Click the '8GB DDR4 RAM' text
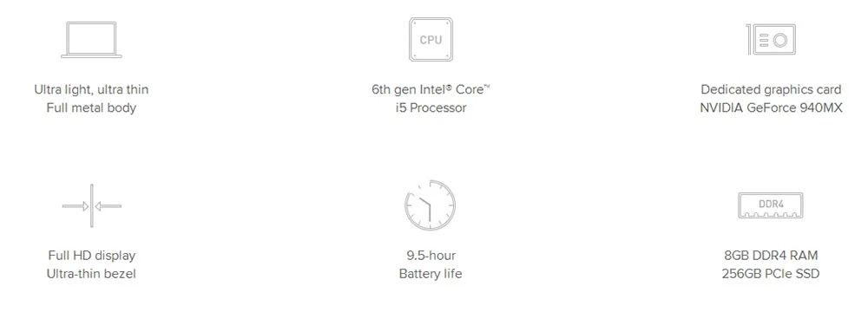 [771, 256]
